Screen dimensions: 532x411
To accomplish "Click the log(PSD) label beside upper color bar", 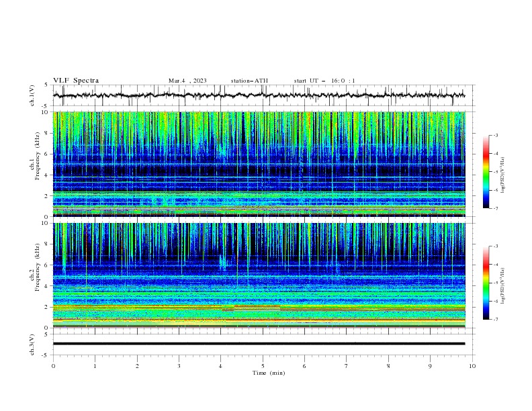I will [502, 175].
